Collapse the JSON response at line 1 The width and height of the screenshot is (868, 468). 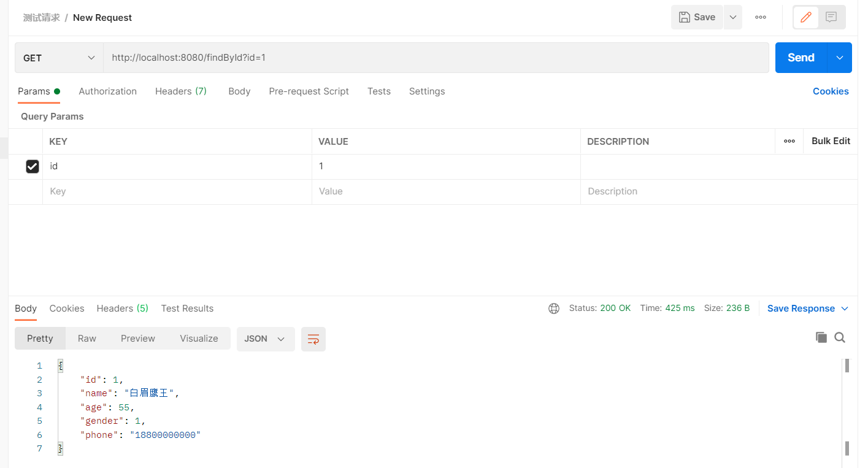coord(60,365)
